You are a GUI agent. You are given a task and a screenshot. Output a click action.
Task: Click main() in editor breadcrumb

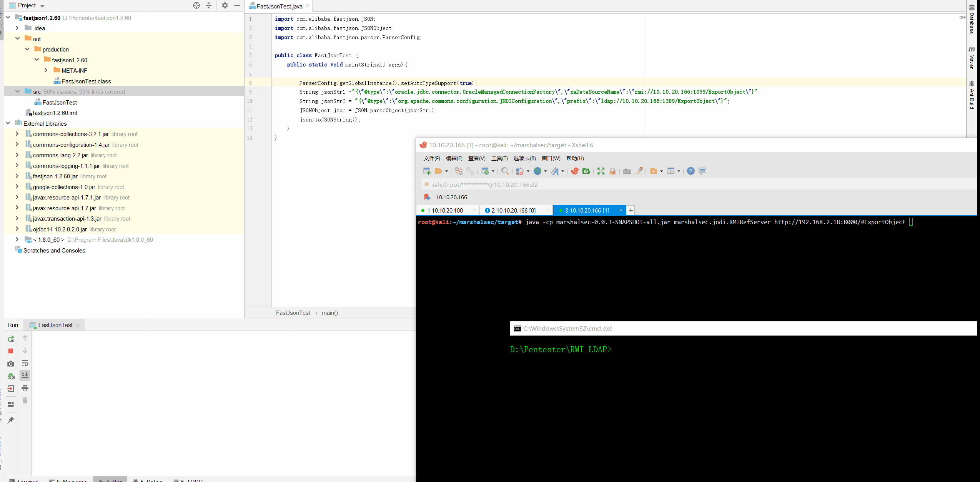(329, 313)
